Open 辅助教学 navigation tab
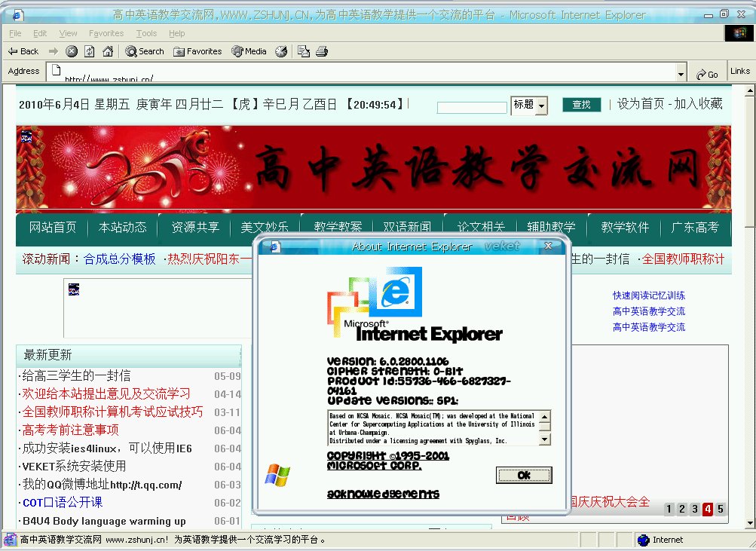 click(x=551, y=227)
